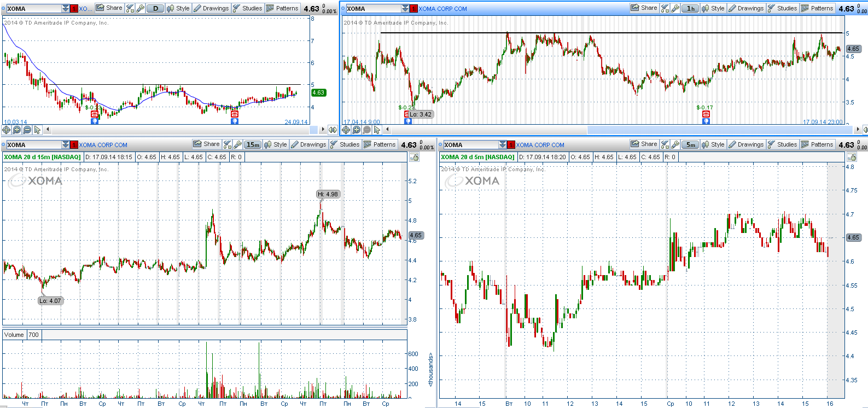Open Style menu in the daily chart

tap(178, 8)
